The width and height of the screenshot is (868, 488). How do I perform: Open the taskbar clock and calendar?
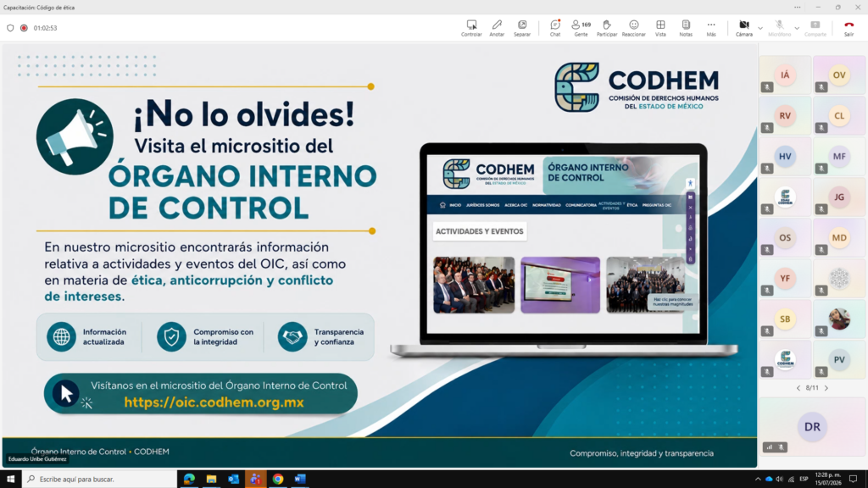click(x=828, y=480)
